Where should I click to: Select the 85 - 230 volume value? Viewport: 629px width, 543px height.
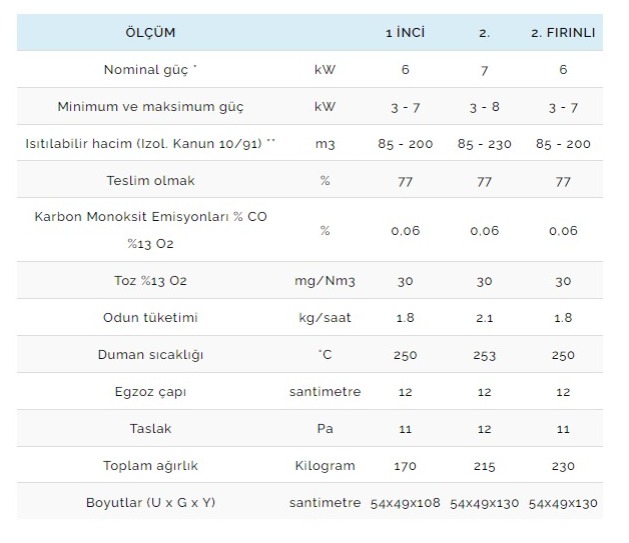click(484, 144)
